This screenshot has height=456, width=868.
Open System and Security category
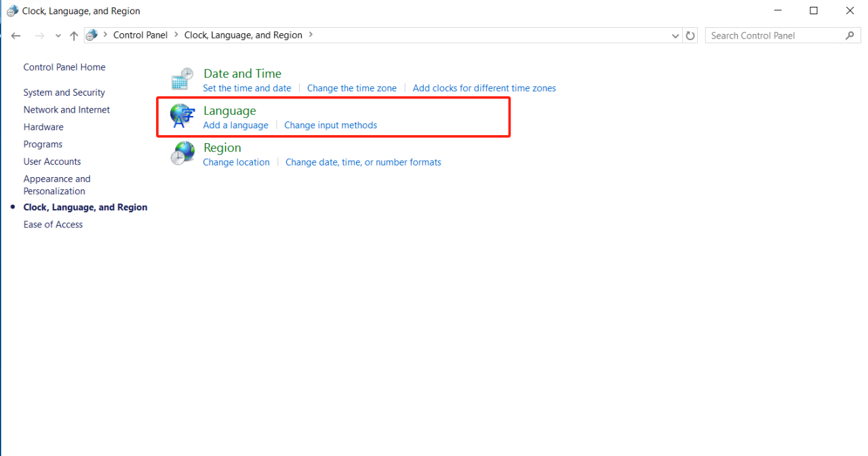[x=64, y=92]
